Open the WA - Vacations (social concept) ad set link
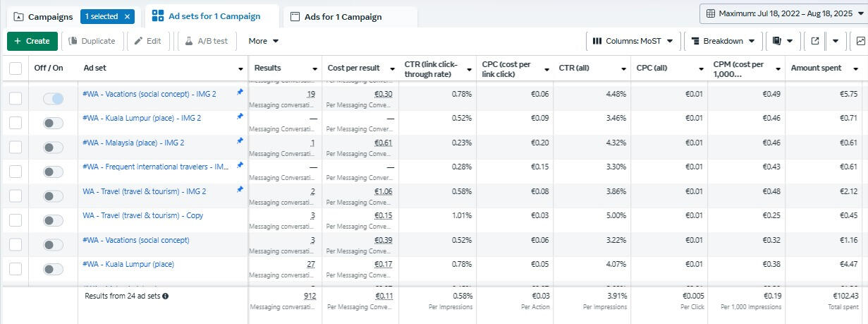Image resolution: width=868 pixels, height=324 pixels. (x=136, y=240)
